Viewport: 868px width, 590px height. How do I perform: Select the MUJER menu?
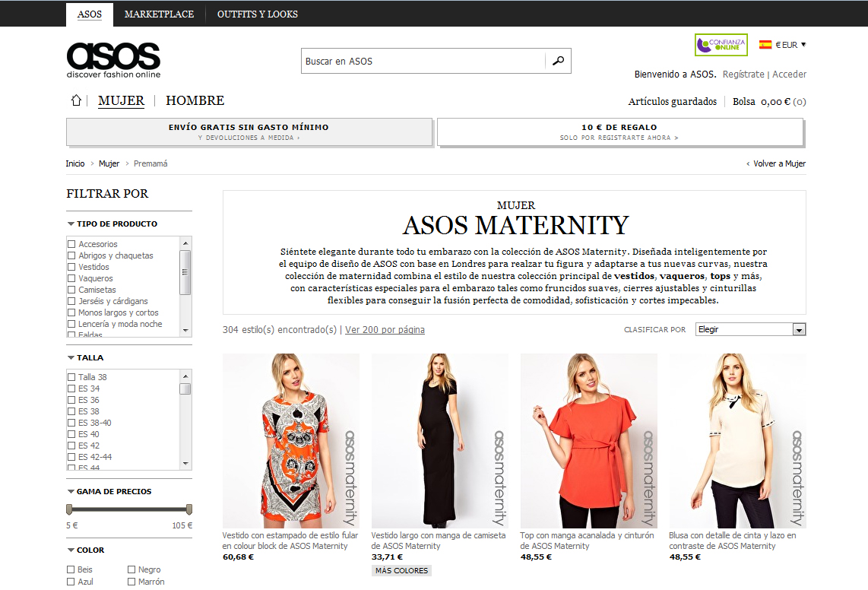coord(122,101)
